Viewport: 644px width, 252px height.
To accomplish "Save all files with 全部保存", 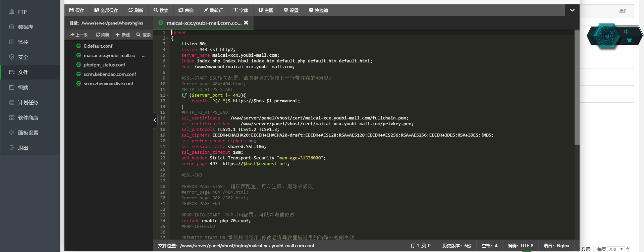I will click(106, 10).
